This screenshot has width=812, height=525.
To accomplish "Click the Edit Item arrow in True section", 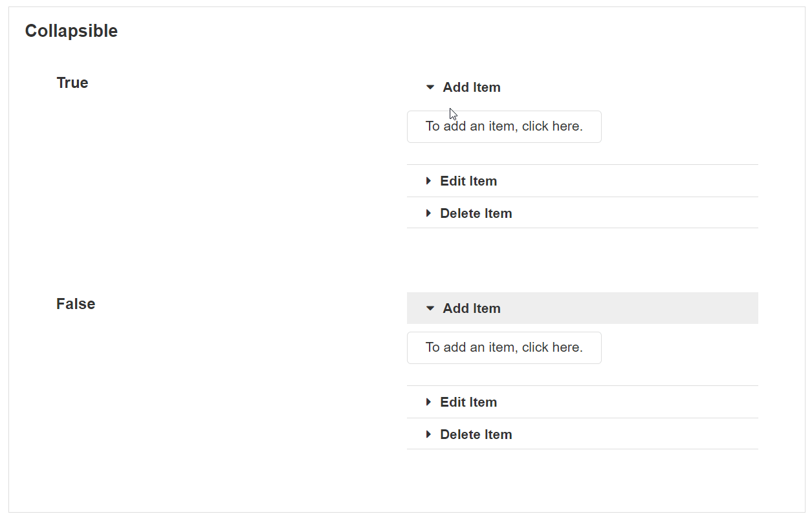I will coord(428,181).
